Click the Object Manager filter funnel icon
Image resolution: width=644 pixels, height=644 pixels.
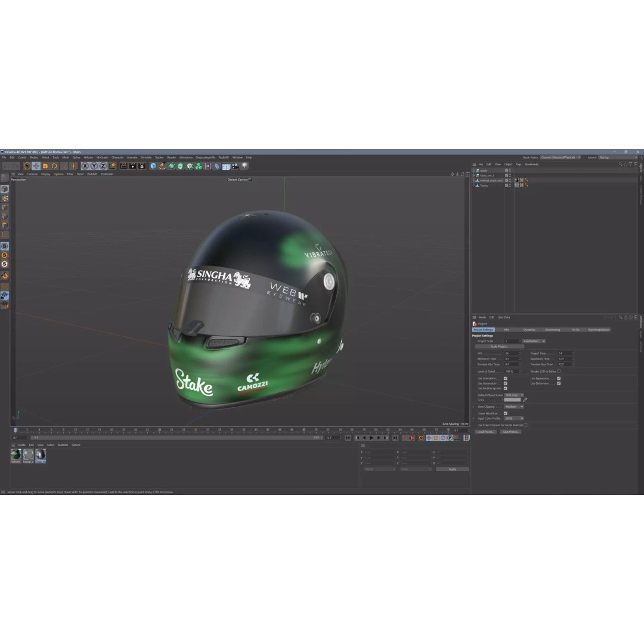(630, 165)
